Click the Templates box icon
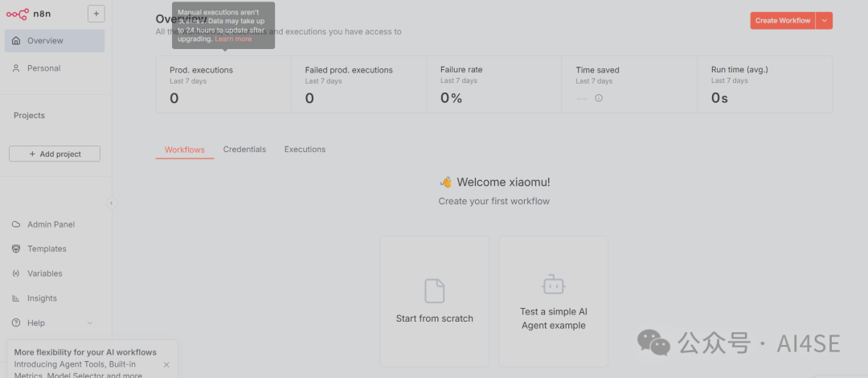Image resolution: width=868 pixels, height=378 pixels. [16, 249]
